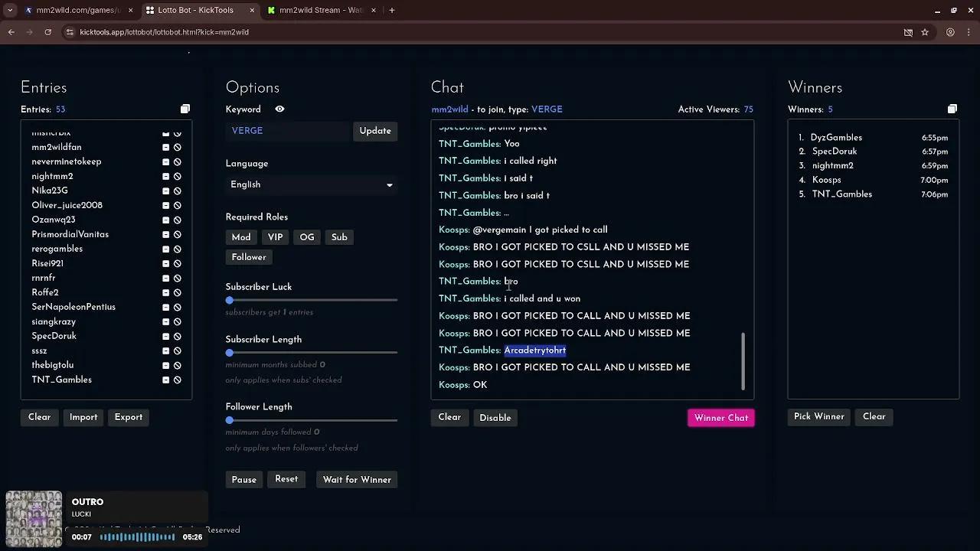Copy the winners list with the clipboard icon
This screenshot has width=980, height=551.
pos(952,109)
